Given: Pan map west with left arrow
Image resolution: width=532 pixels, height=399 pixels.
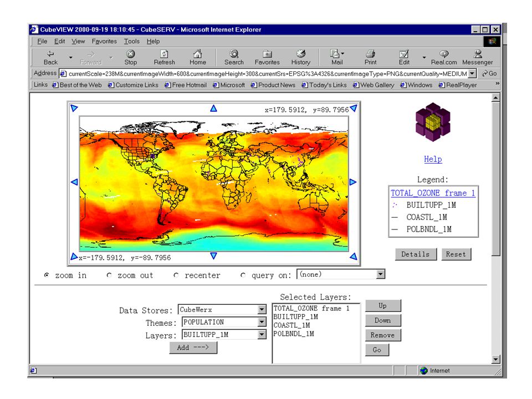Looking at the screenshot, I should pos(74,182).
